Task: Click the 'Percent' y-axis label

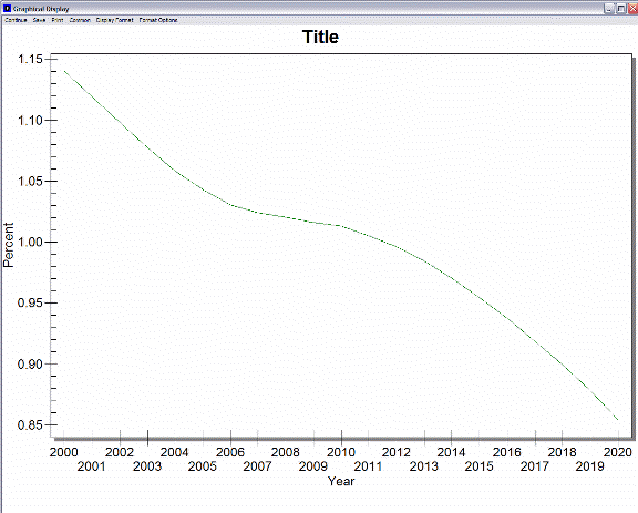Action: [x=9, y=244]
